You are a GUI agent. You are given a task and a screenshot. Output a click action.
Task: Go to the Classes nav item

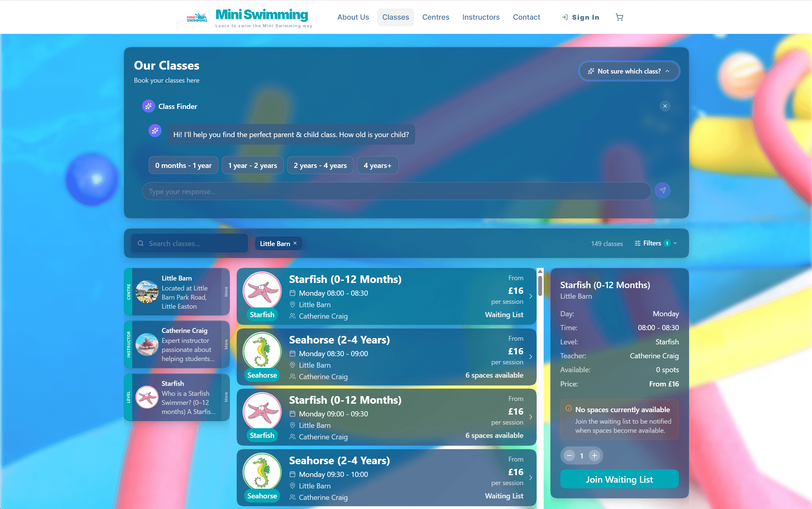[395, 17]
